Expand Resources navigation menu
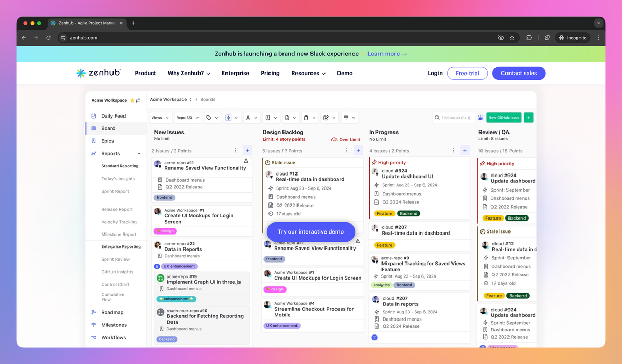The width and height of the screenshot is (622, 364). pos(308,74)
